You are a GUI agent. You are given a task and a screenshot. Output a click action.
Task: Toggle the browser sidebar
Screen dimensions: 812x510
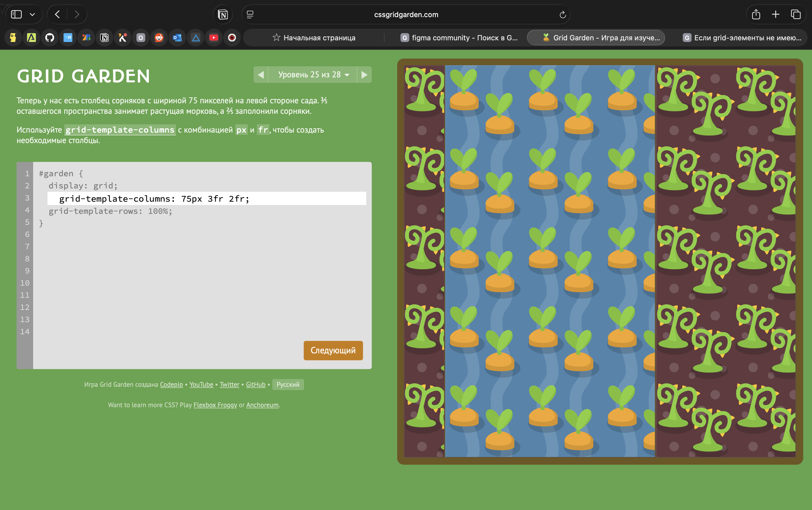pyautogui.click(x=16, y=14)
